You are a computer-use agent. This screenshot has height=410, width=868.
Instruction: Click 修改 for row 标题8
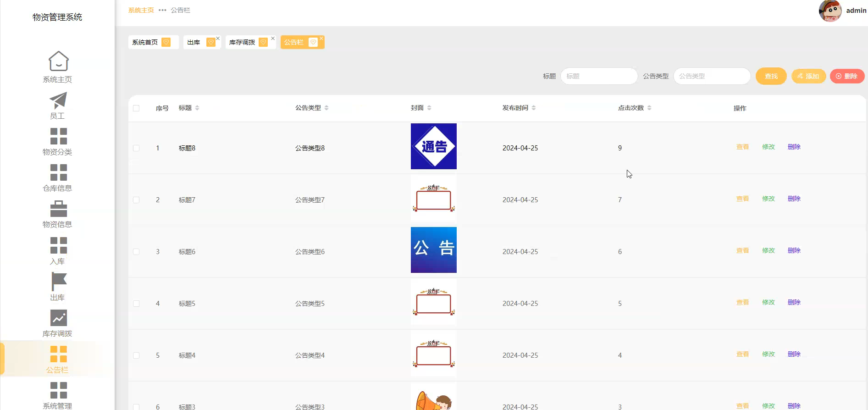pyautogui.click(x=768, y=147)
